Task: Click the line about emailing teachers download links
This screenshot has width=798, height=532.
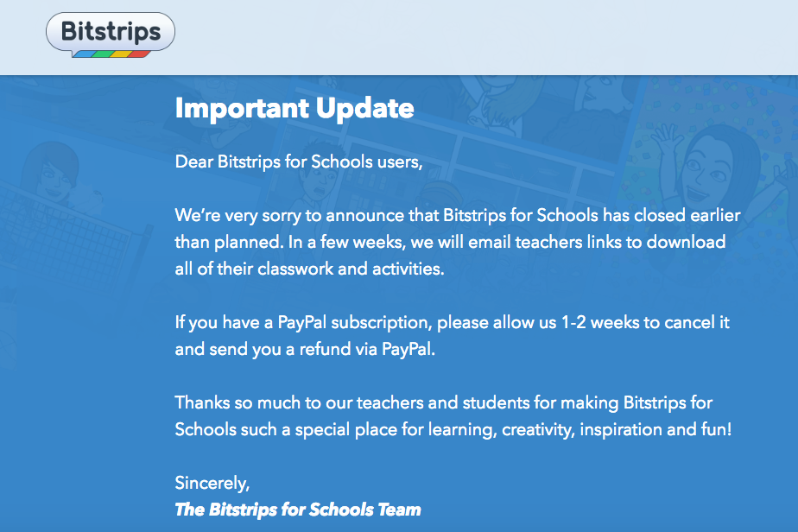Action: tap(451, 243)
